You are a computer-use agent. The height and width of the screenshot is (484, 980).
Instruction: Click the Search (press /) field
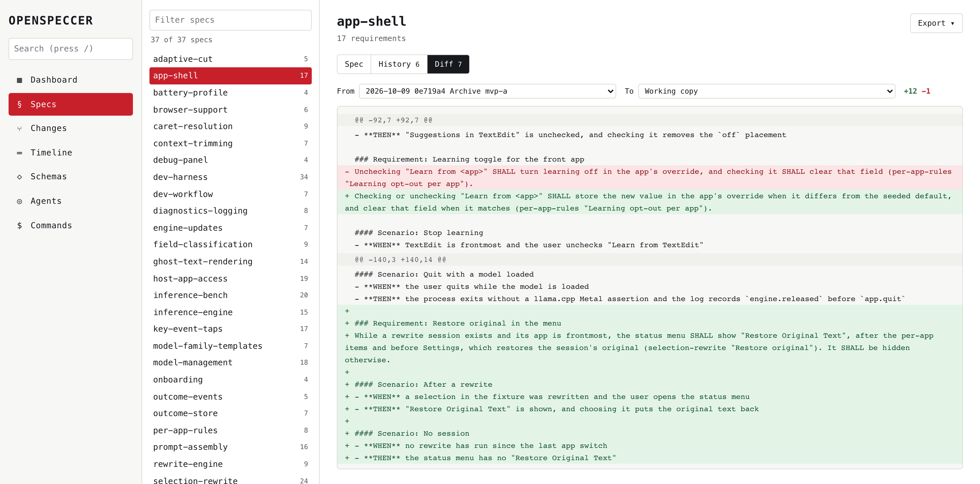pyautogui.click(x=71, y=49)
